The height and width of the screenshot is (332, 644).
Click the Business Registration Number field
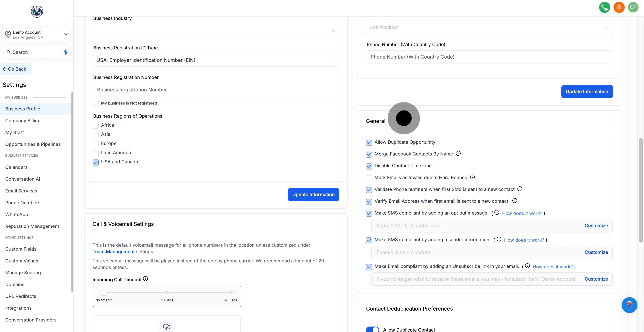(216, 90)
